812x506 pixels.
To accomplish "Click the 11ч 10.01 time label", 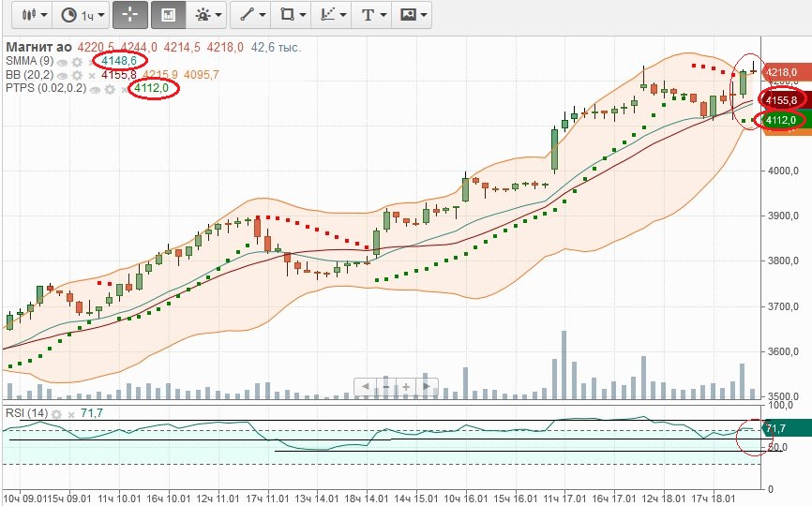I will (120, 499).
